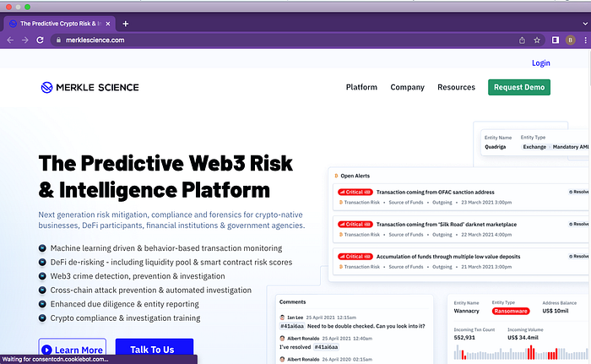Click the Talk To Us button
This screenshot has height=364, width=591.
click(x=155, y=350)
